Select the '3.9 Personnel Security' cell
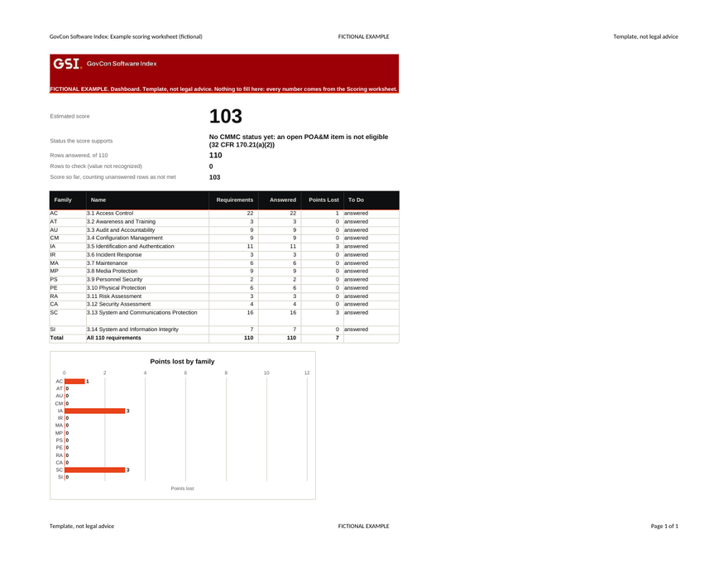This screenshot has width=728, height=563. click(147, 279)
